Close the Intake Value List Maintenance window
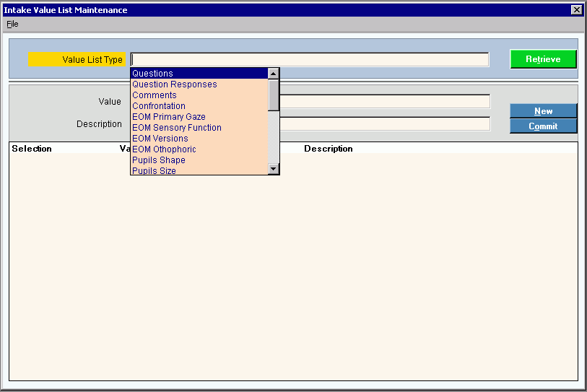The height and width of the screenshot is (392, 587). click(576, 10)
